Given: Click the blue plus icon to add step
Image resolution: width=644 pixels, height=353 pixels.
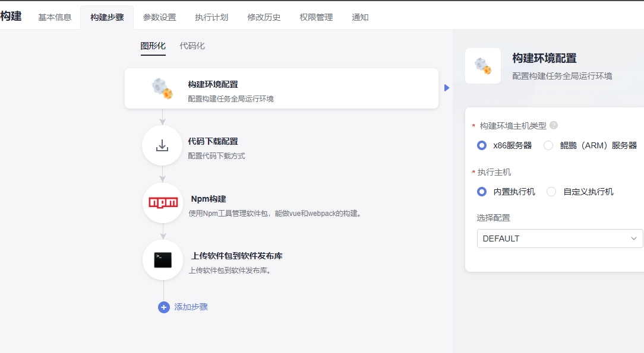Looking at the screenshot, I should pos(164,307).
